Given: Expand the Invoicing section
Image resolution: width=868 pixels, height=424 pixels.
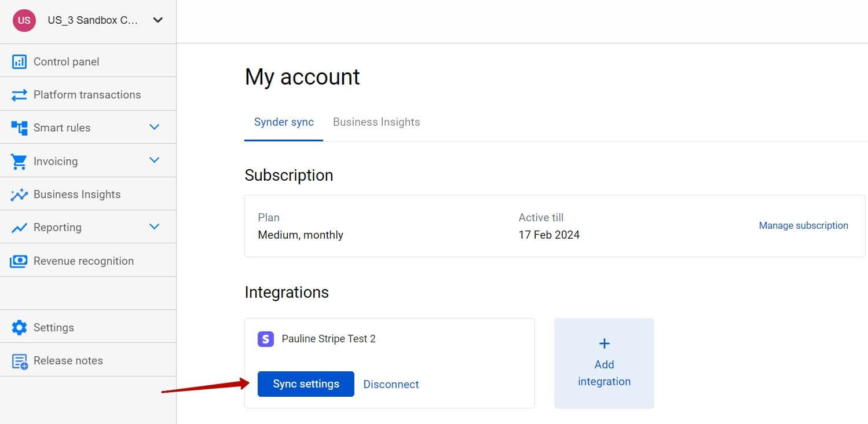Looking at the screenshot, I should [155, 160].
